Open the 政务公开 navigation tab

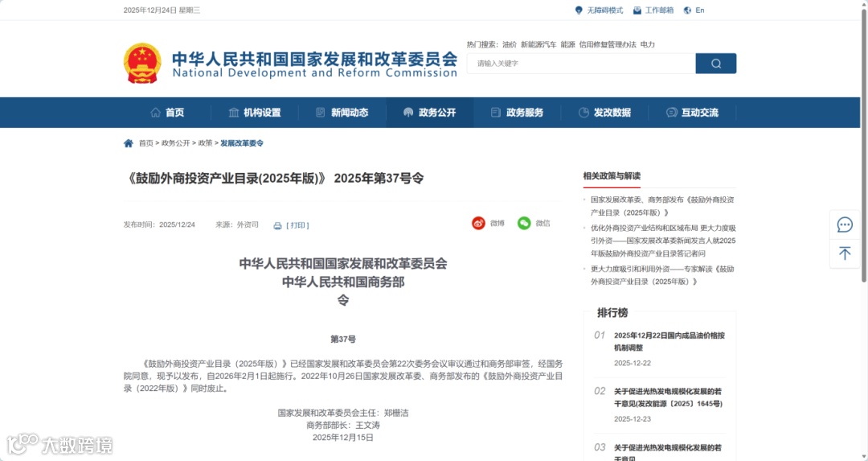point(429,113)
